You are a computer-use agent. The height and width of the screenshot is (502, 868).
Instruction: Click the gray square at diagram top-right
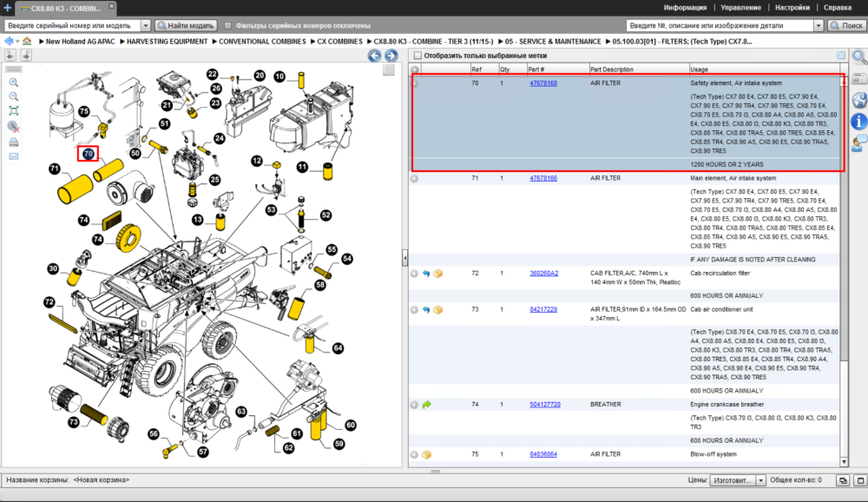[x=389, y=69]
